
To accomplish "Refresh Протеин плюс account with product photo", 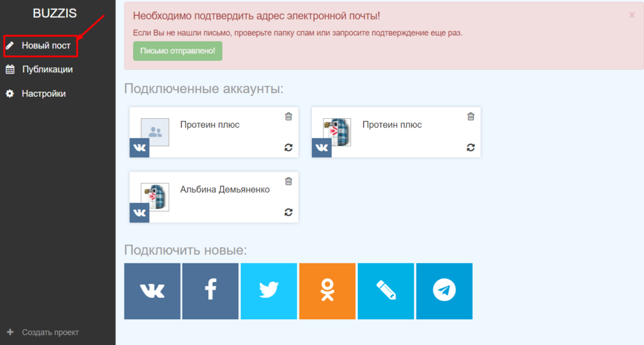I will (471, 147).
